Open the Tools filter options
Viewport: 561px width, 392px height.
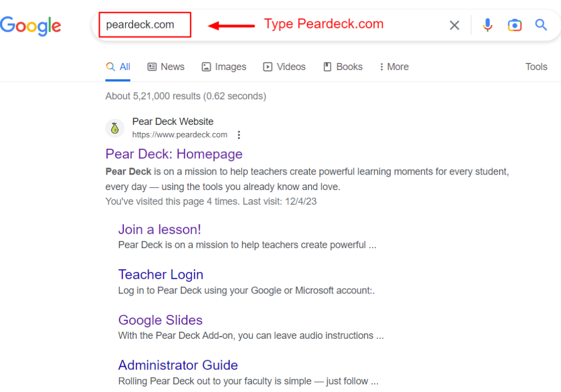click(536, 67)
